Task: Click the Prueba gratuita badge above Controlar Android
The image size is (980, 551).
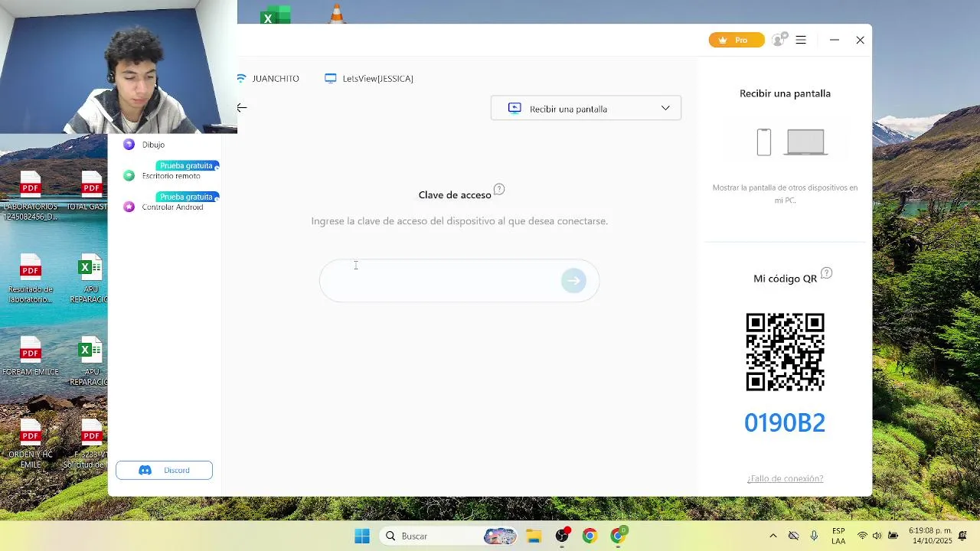Action: pyautogui.click(x=188, y=197)
